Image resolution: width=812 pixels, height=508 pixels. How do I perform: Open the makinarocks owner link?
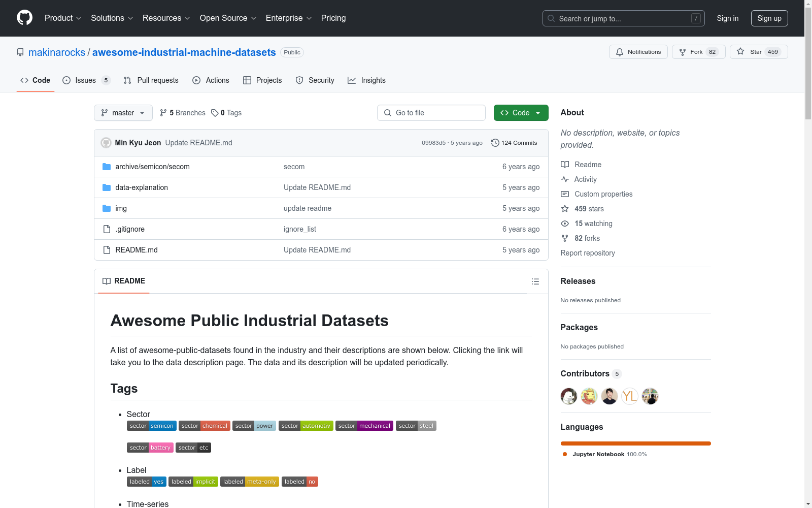(57, 52)
